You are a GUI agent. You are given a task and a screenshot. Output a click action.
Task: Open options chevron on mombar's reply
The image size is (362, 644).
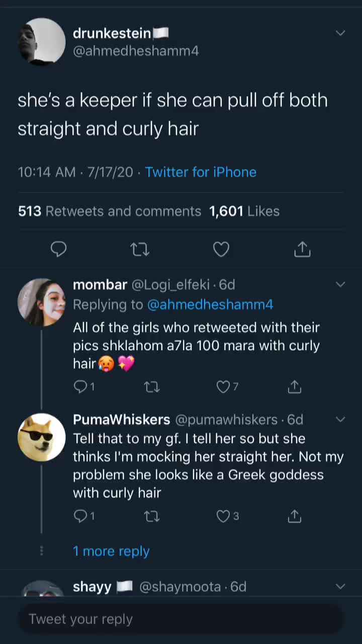pos(340,285)
